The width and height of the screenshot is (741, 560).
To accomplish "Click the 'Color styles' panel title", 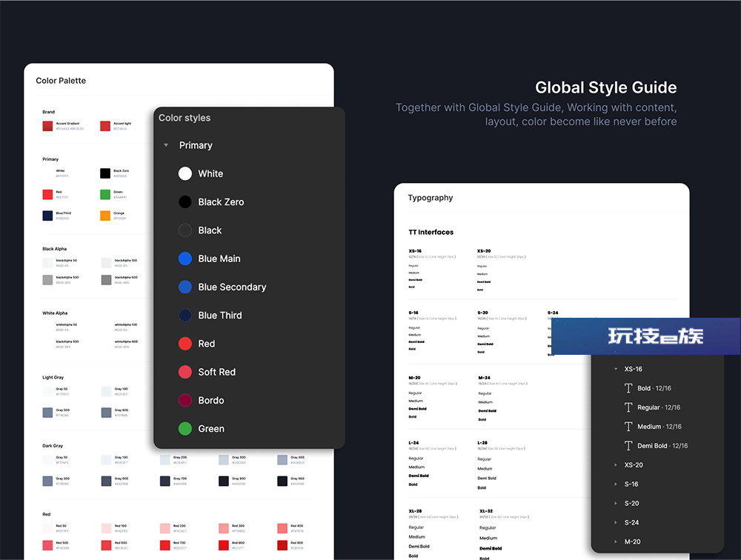I will tap(185, 118).
